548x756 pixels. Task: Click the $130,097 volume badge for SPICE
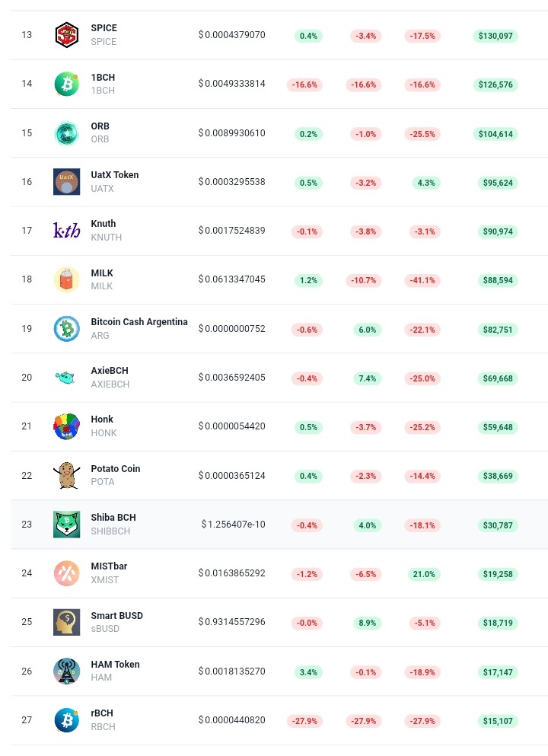pos(495,36)
